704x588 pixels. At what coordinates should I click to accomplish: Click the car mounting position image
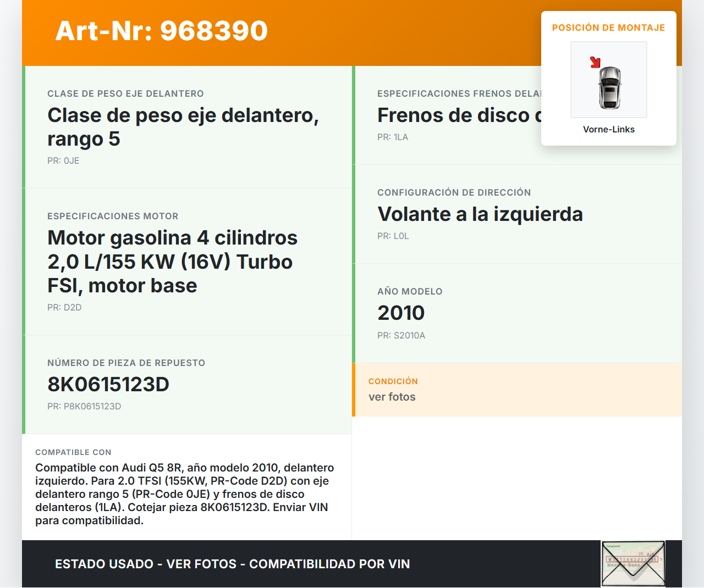tap(609, 80)
